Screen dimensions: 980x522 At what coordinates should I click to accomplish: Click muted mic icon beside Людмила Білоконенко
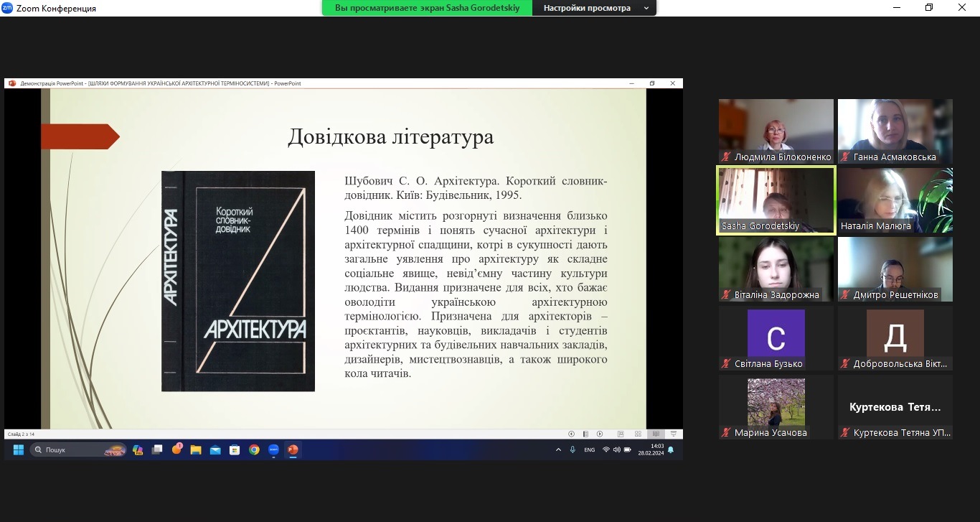coord(726,157)
